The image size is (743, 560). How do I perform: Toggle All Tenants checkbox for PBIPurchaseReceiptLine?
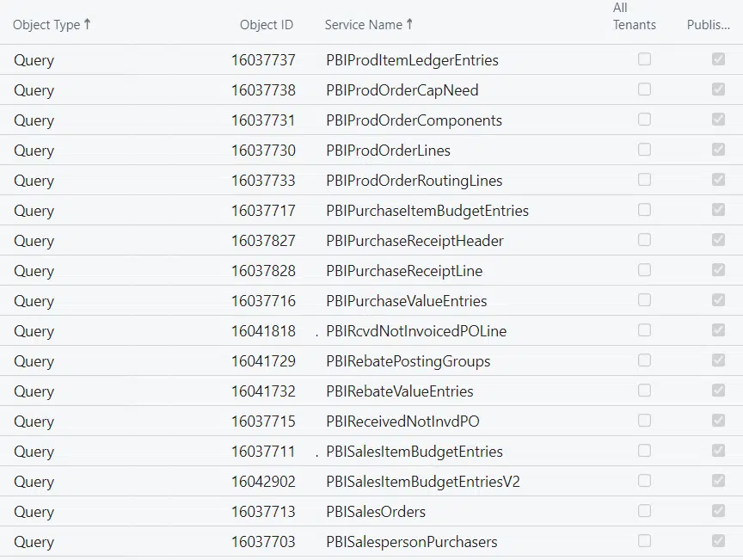[x=644, y=270]
